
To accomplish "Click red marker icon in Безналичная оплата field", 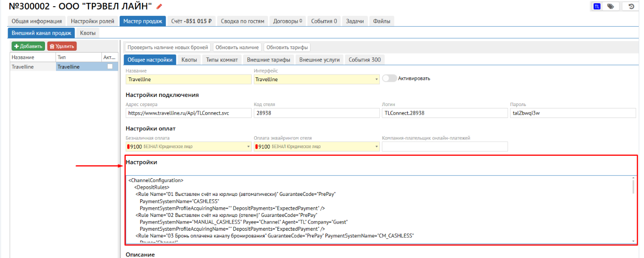I will coord(128,147).
